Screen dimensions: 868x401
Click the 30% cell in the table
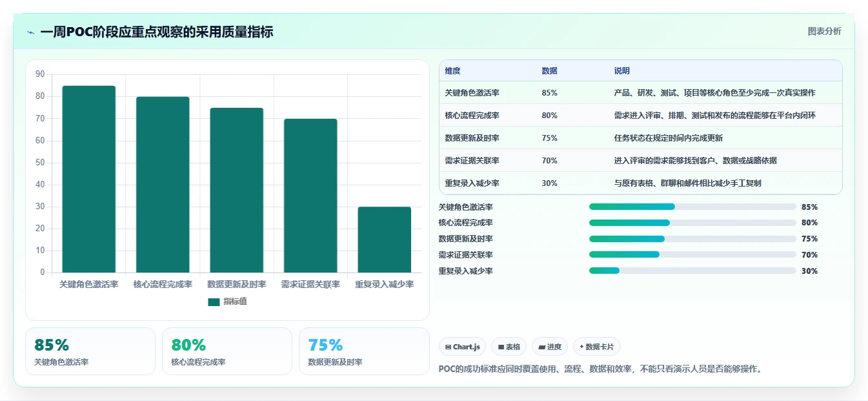pyautogui.click(x=549, y=183)
